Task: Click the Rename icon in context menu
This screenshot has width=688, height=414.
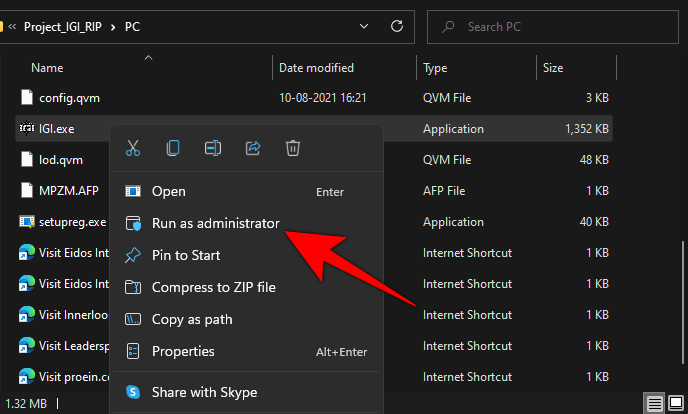Action: click(212, 148)
